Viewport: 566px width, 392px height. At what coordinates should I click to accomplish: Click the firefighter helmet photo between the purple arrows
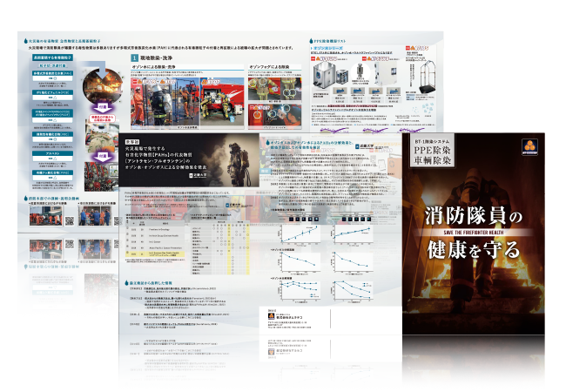(102, 136)
